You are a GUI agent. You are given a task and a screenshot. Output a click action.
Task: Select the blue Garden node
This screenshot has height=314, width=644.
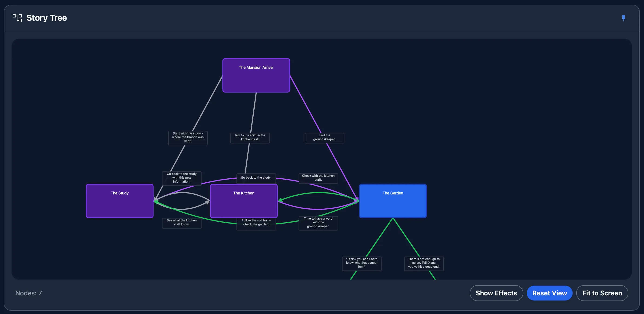tap(393, 201)
